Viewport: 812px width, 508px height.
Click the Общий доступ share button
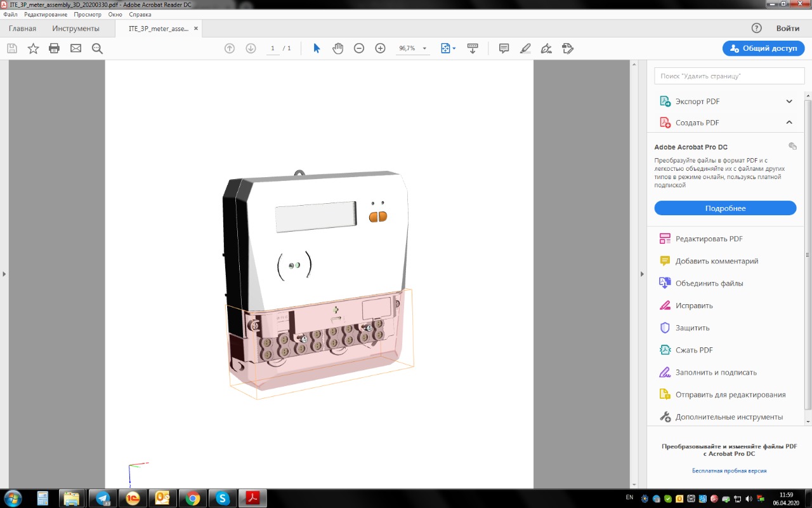(x=763, y=48)
